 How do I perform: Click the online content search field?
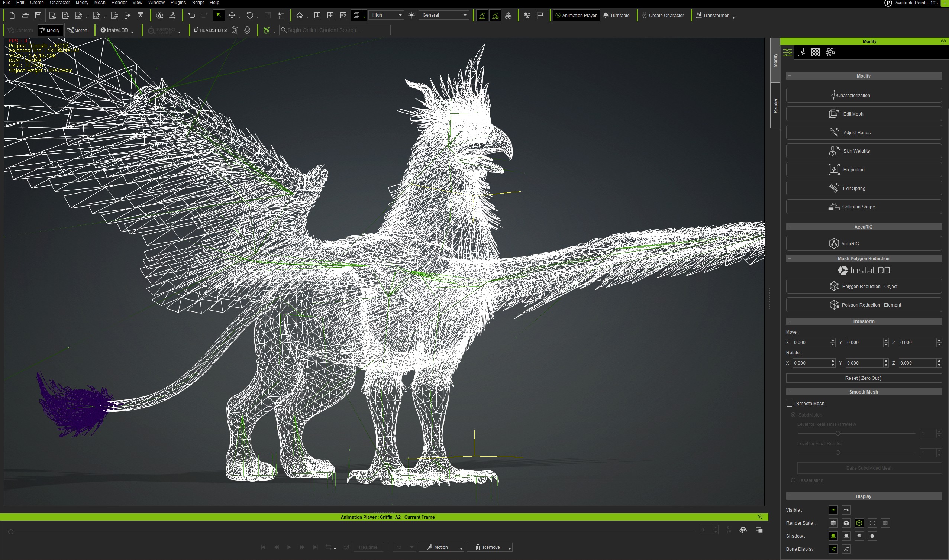click(x=336, y=30)
